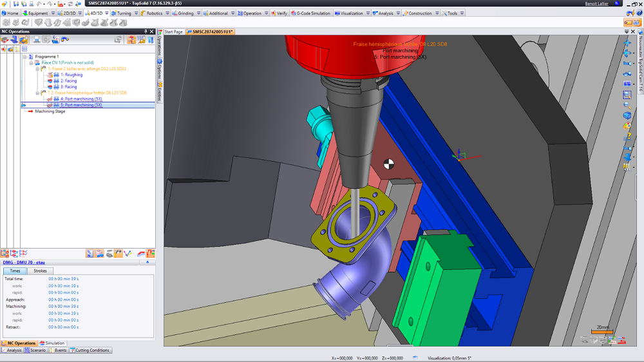Click the pin icon on NC Operations panel

click(146, 31)
